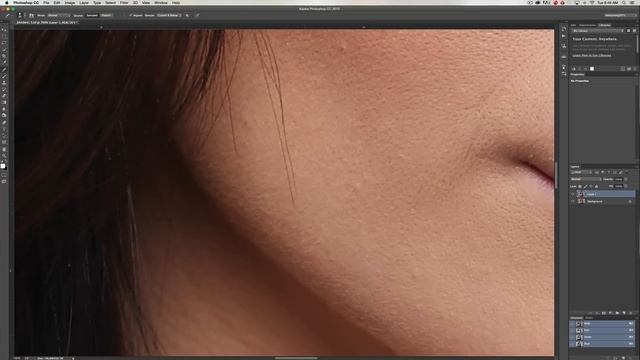Select the Lasso tool

[x=4, y=43]
